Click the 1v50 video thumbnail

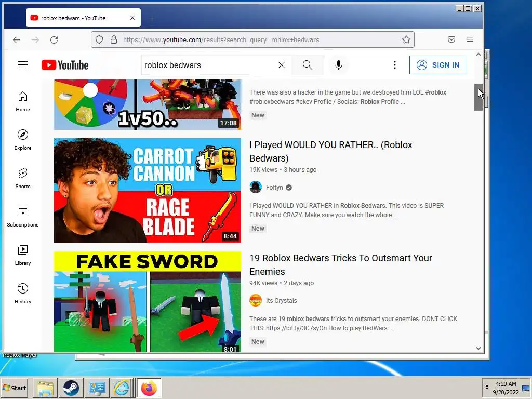pos(147,104)
